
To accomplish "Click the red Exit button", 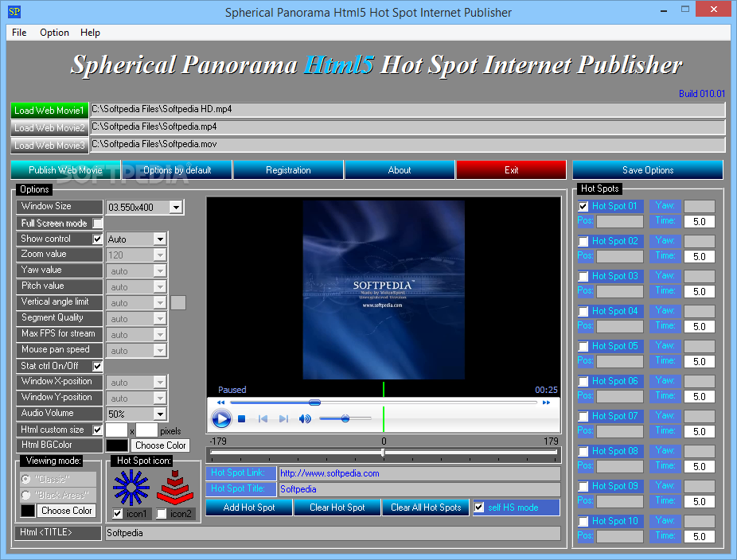I will [x=512, y=170].
